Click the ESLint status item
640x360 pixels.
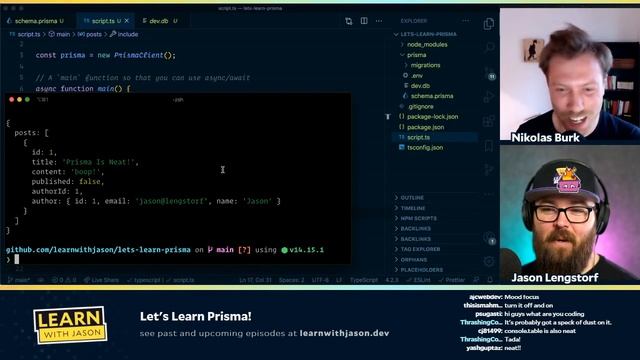418,280
